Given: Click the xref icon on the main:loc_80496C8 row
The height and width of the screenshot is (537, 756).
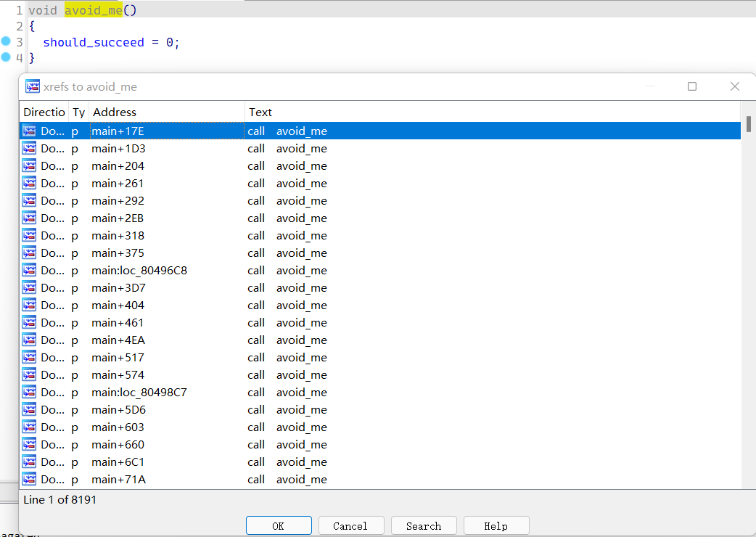Looking at the screenshot, I should (x=30, y=271).
